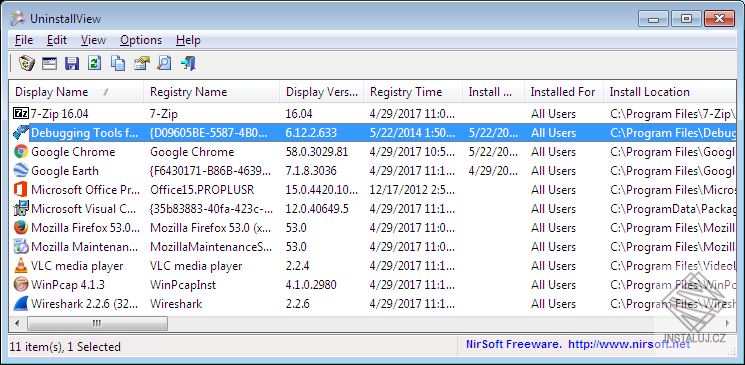Open the nirsoft.net link in the status bar

(x=629, y=344)
